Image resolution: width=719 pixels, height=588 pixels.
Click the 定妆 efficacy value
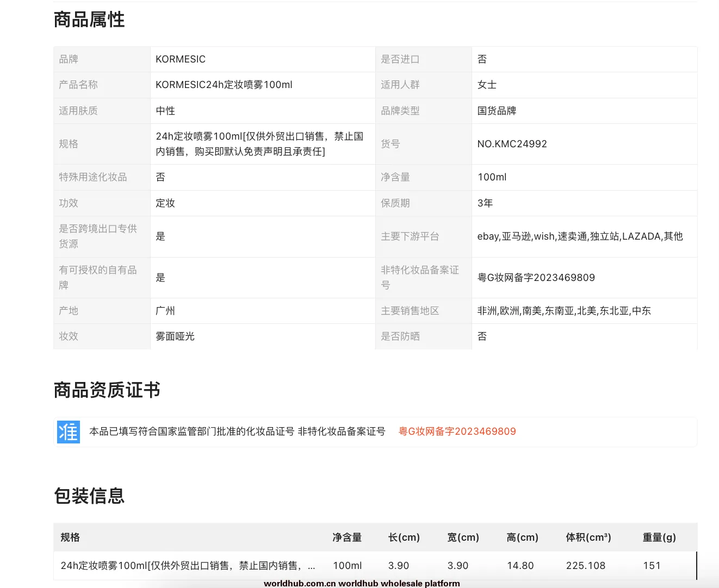point(165,203)
